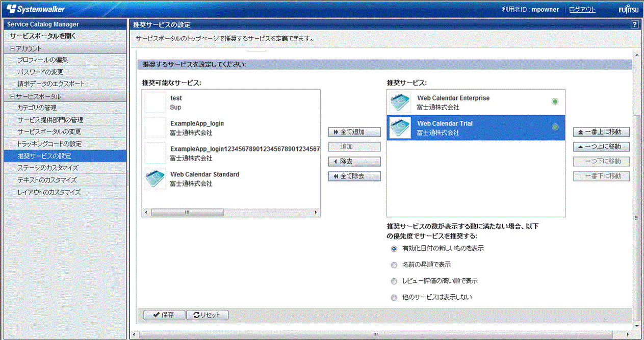Open テキストのカスタマイズ menu item
The height and width of the screenshot is (340, 644).
tap(65, 180)
